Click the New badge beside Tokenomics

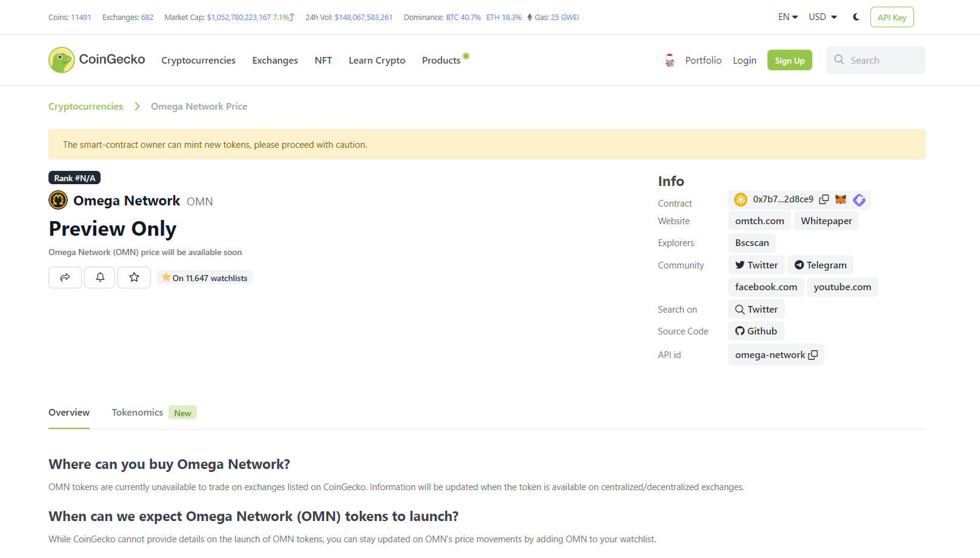[x=182, y=413]
